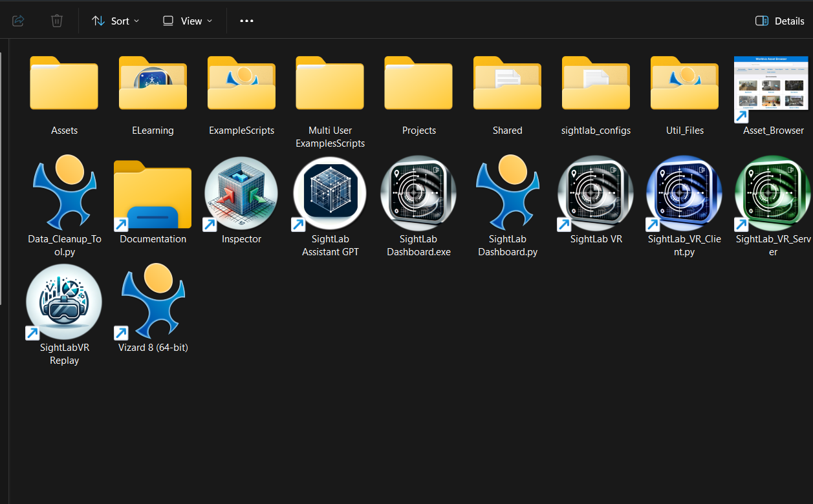Open the SightLab Assistant GPT shortcut
The height and width of the screenshot is (504, 813).
coord(330,194)
